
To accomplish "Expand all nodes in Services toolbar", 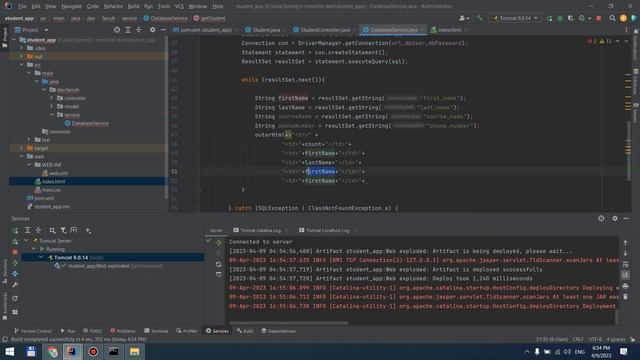I will coord(28,231).
